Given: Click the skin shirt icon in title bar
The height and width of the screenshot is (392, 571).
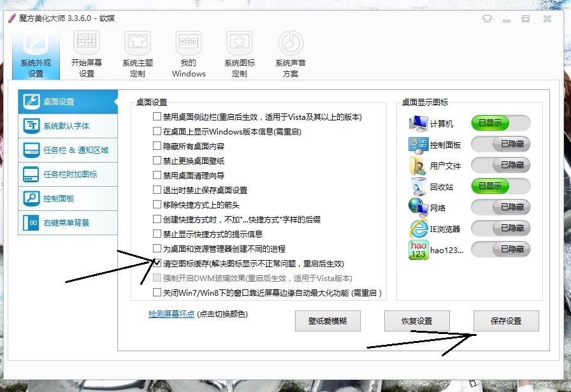Looking at the screenshot, I should pos(487,18).
